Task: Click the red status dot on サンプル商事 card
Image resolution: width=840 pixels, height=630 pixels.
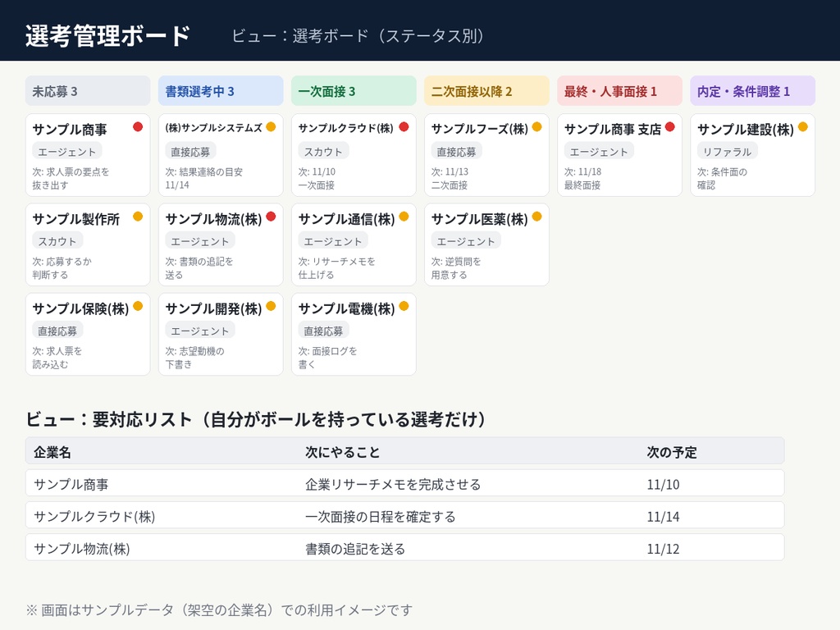Action: coord(138,127)
